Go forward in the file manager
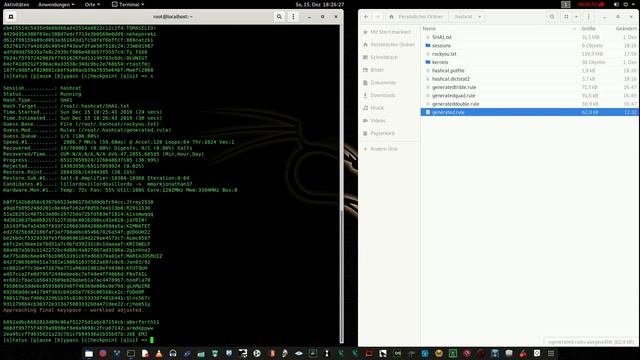The width and height of the screenshot is (640, 360). point(378,17)
